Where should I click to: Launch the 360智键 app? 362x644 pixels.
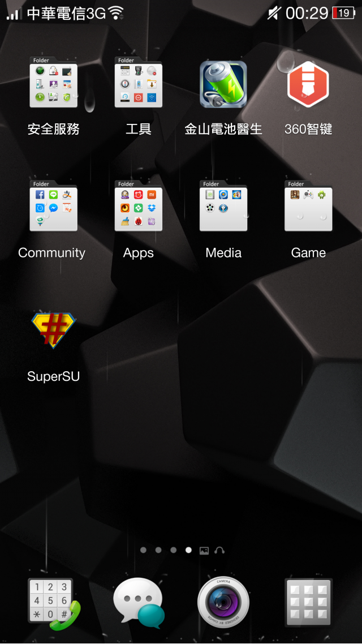308,84
